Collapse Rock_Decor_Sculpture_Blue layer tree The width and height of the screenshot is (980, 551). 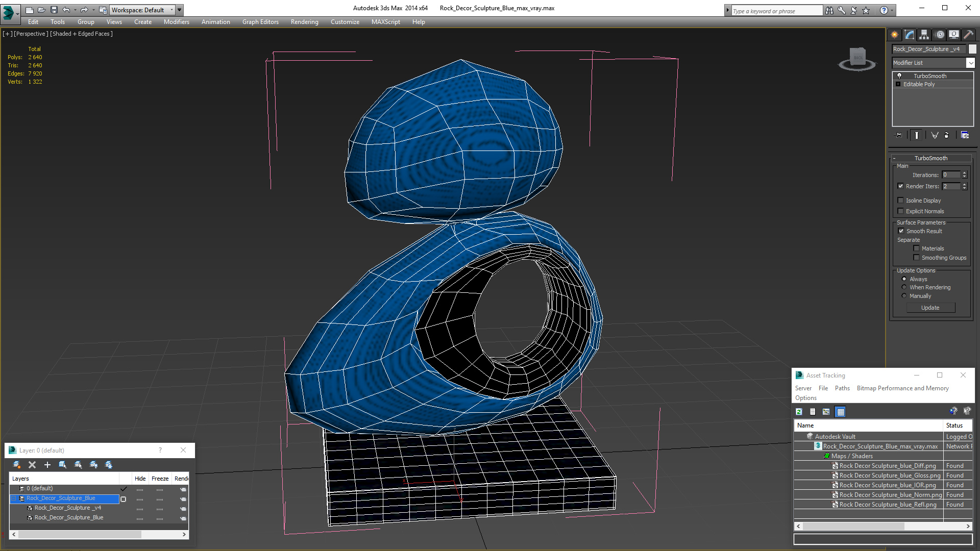click(x=14, y=498)
